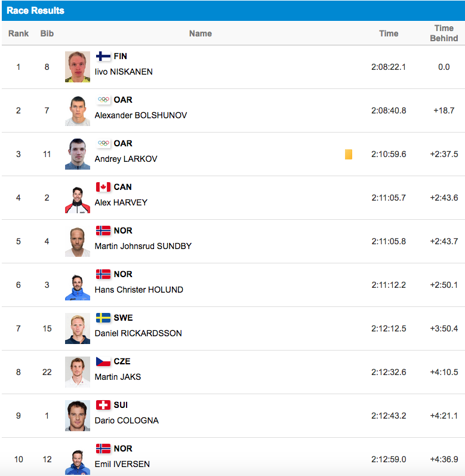Click the Czech Republic flag icon

coord(103,361)
